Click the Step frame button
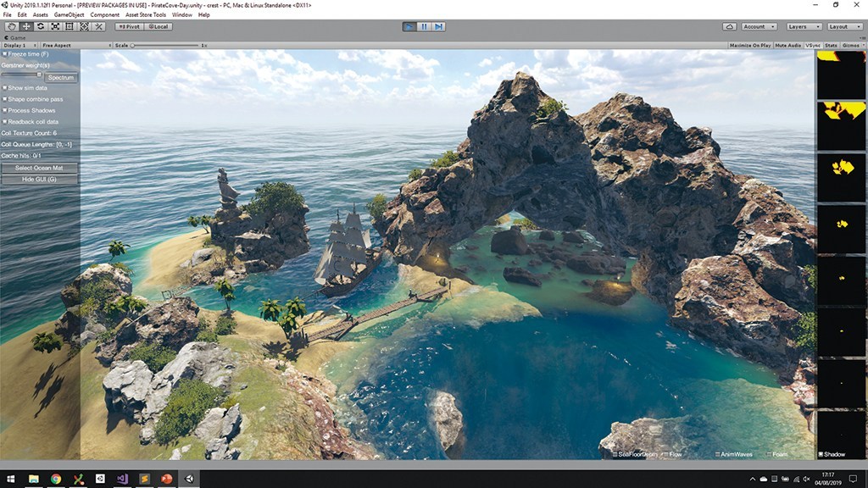 point(438,26)
